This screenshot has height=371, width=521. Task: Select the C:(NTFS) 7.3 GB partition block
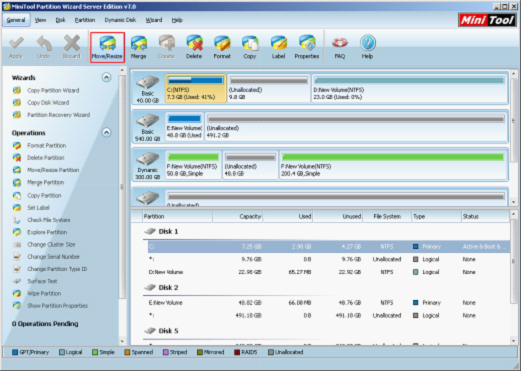tap(195, 88)
